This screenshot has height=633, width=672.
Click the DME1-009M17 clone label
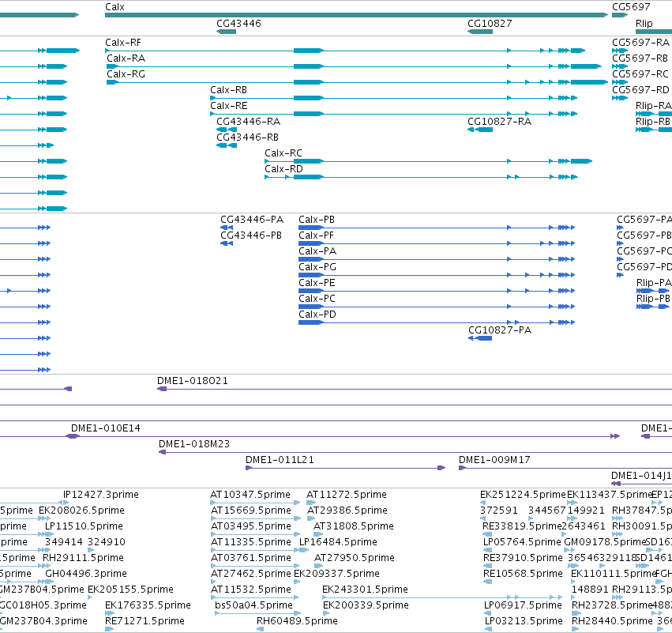click(x=494, y=460)
